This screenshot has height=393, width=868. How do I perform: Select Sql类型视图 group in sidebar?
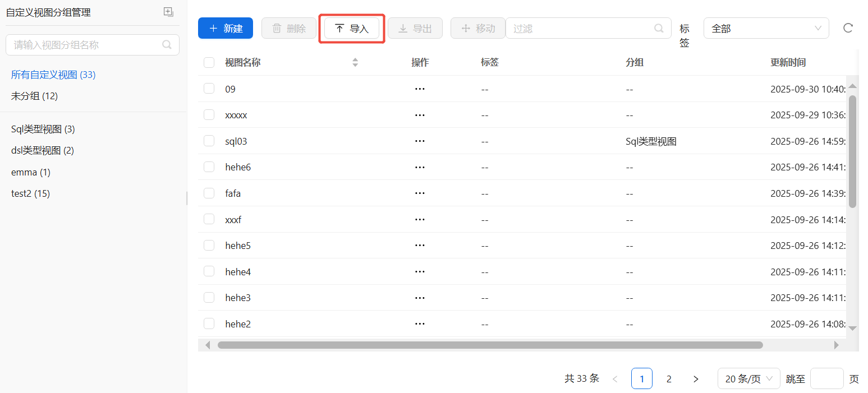point(43,130)
